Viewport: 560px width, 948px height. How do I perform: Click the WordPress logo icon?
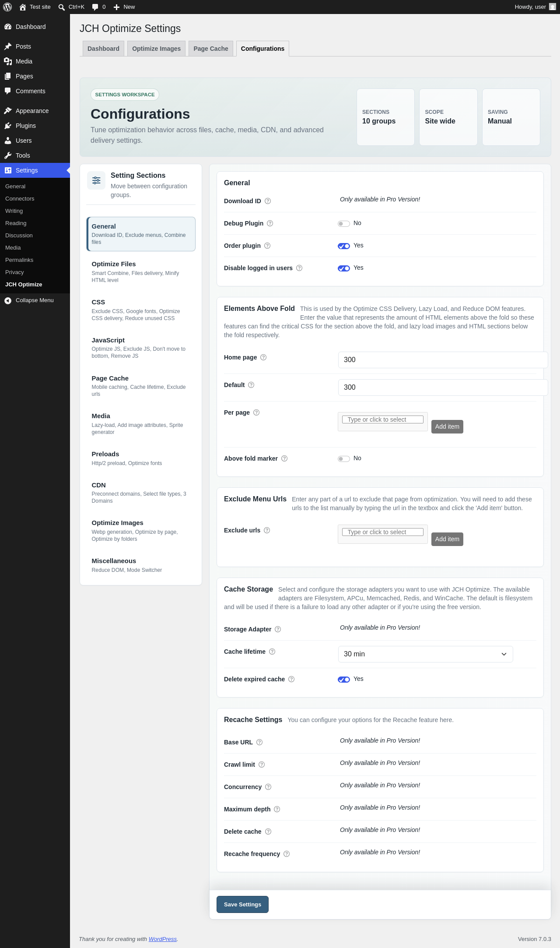[7, 7]
